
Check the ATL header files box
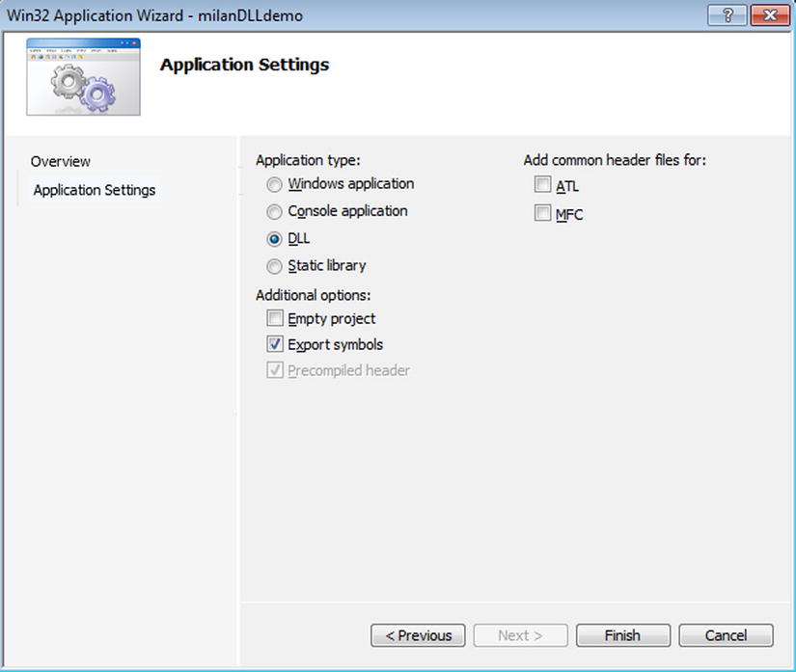pyautogui.click(x=542, y=184)
